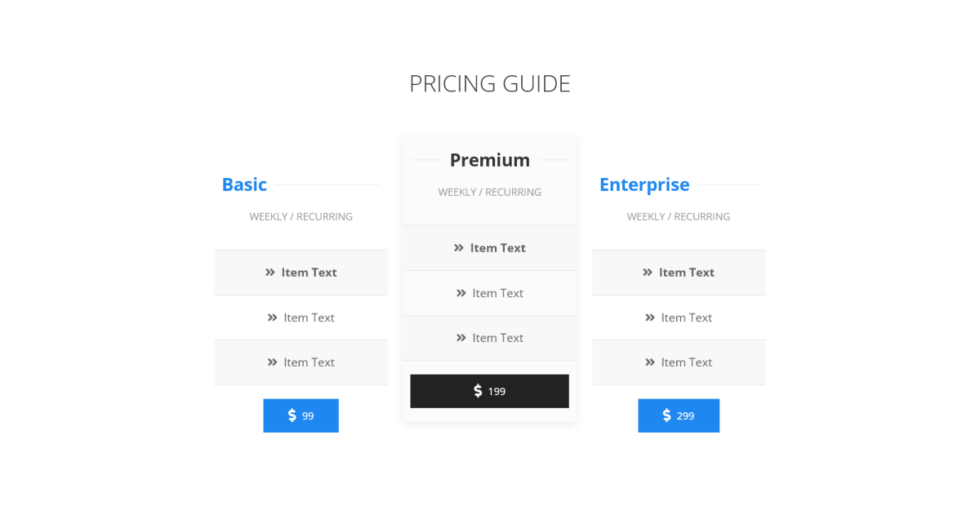This screenshot has width=980, height=520.
Task: Click the Basic plan title
Action: (244, 184)
